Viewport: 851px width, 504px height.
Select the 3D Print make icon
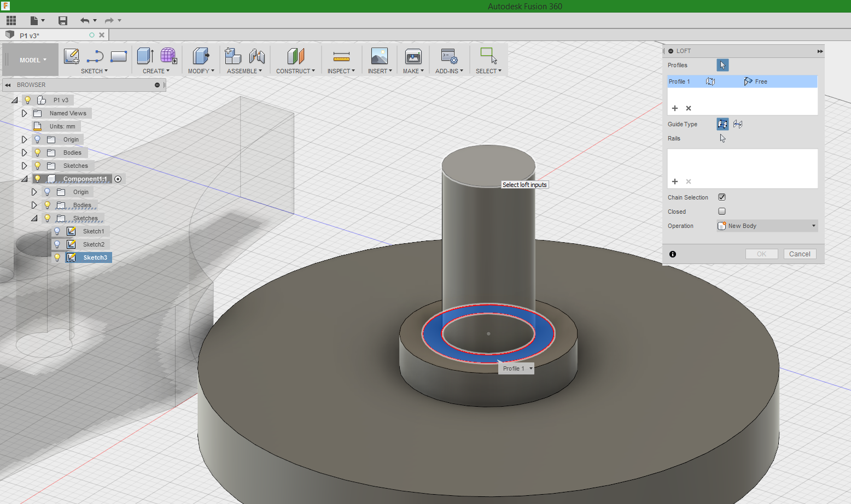[x=413, y=56]
